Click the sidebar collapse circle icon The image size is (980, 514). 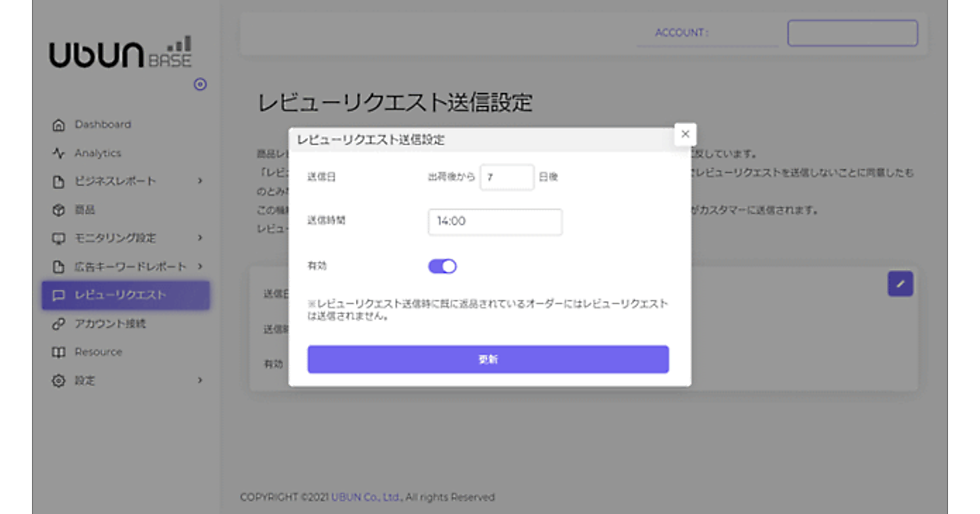click(x=201, y=84)
